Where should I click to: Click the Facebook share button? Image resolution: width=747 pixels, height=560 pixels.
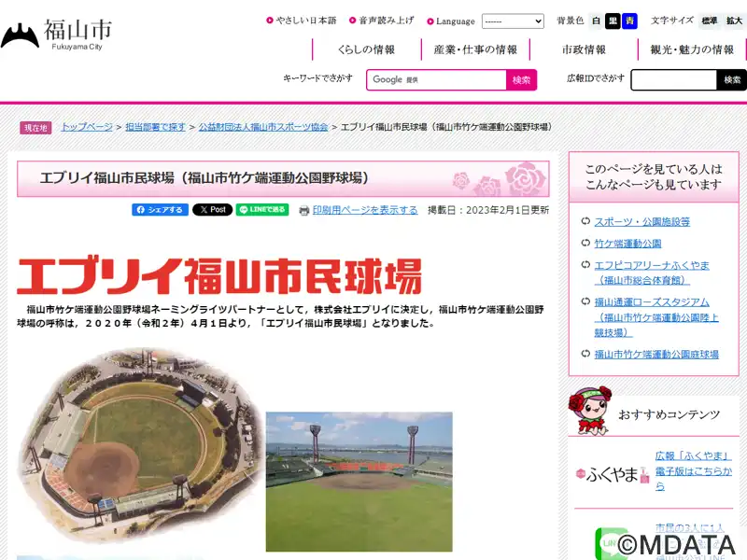tap(160, 209)
